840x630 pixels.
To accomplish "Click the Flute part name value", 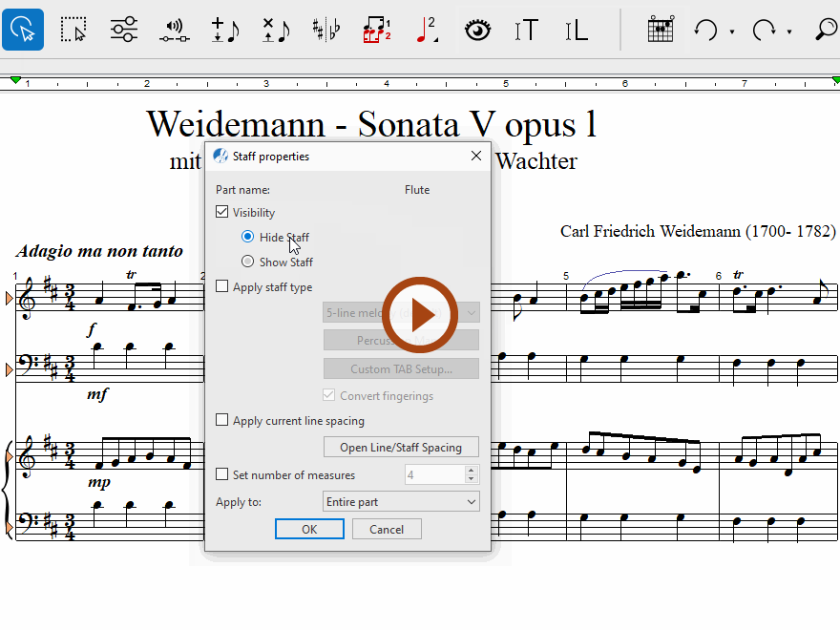I will pyautogui.click(x=417, y=190).
